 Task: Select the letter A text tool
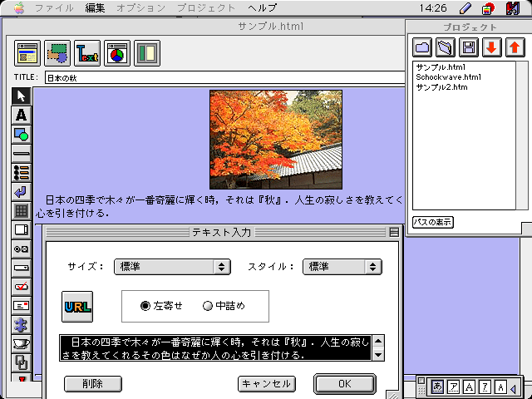(x=22, y=115)
